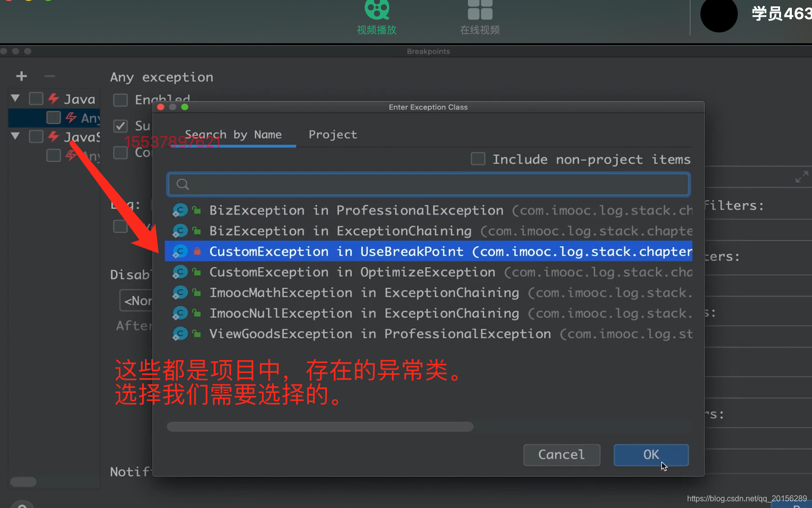This screenshot has width=812, height=508.
Task: Select CustomException in OptimizeException
Action: (429, 272)
